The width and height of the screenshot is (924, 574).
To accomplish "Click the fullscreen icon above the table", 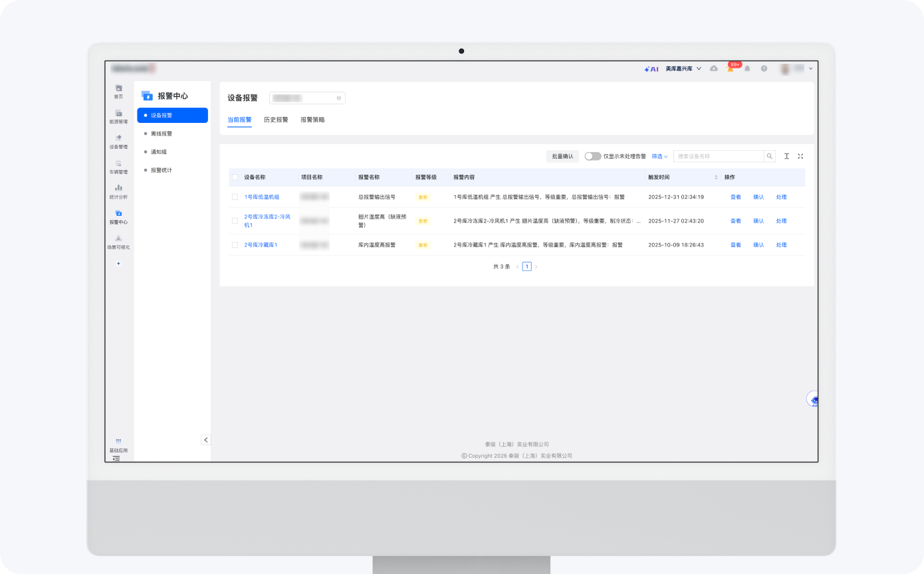I will click(x=800, y=156).
